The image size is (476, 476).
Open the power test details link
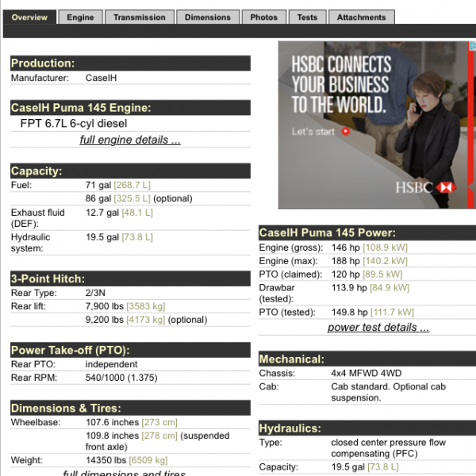[378, 327]
